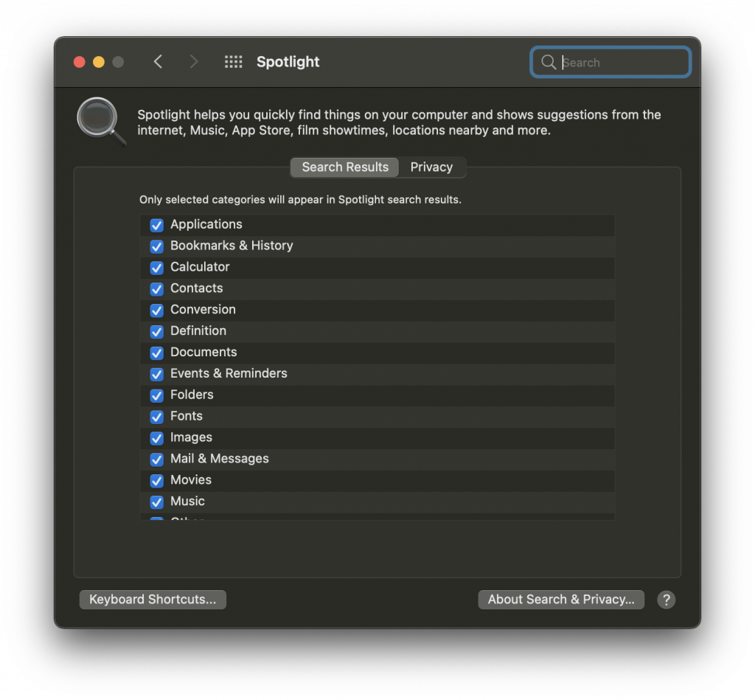Click the Folders row label

(192, 395)
